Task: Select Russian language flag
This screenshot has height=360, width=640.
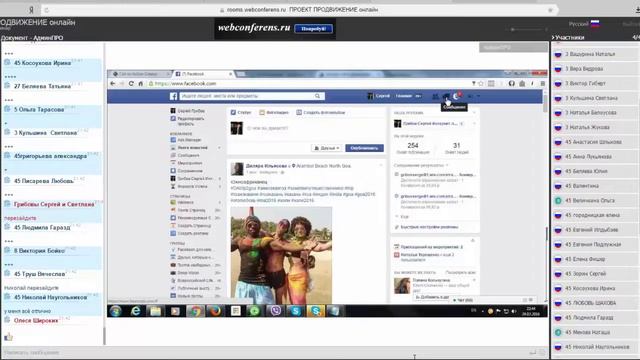Action: (x=595, y=24)
